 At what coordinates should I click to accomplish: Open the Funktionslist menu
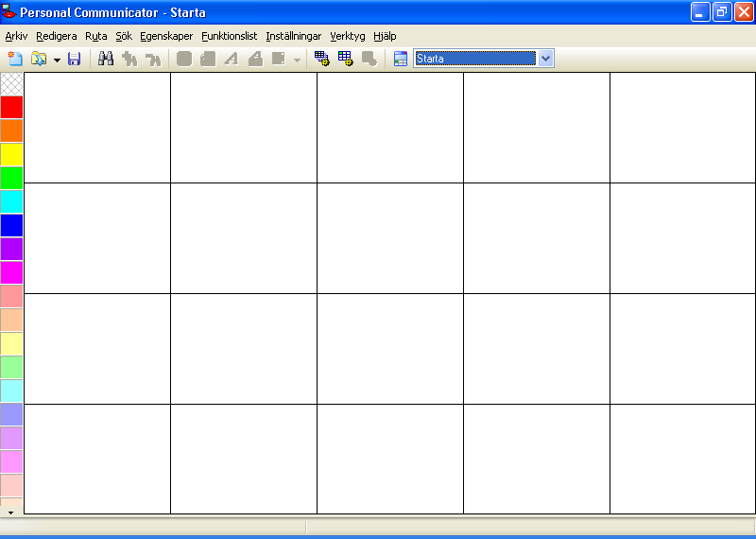229,36
